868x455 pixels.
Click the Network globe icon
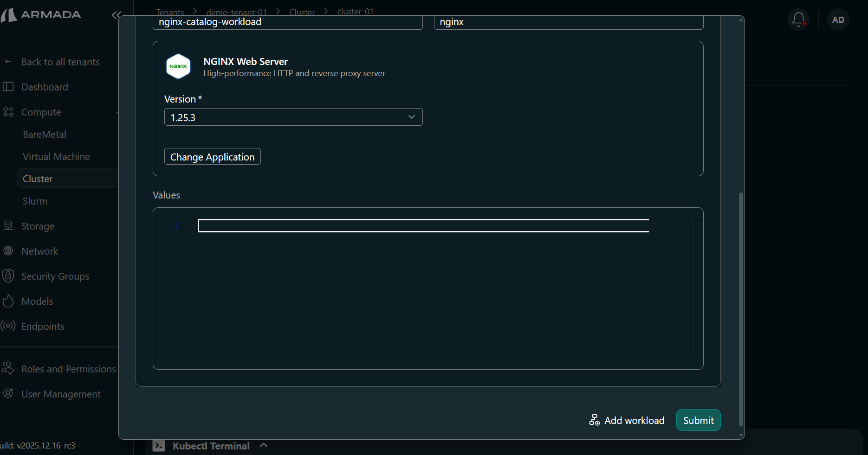pyautogui.click(x=8, y=251)
